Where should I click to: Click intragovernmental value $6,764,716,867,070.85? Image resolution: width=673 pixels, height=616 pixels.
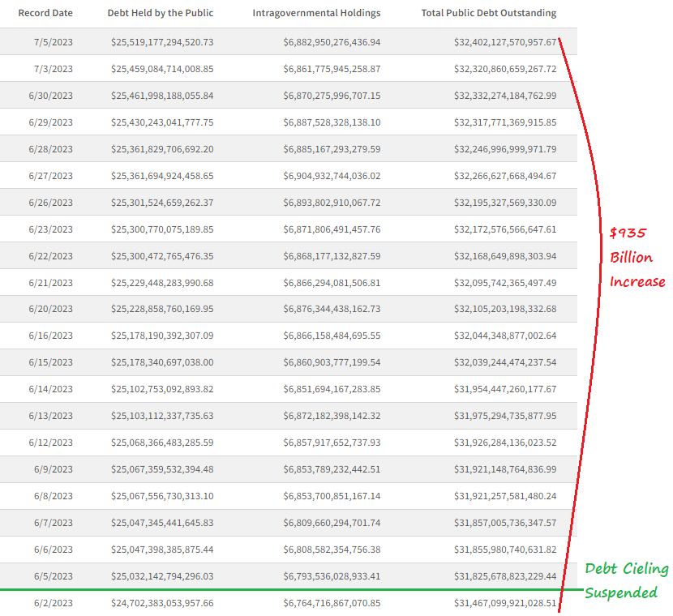332,603
